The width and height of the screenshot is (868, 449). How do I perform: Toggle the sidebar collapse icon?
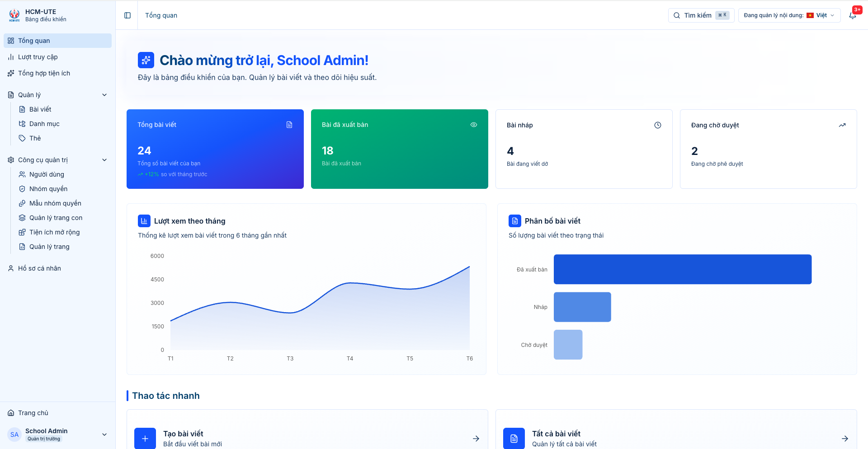click(127, 15)
